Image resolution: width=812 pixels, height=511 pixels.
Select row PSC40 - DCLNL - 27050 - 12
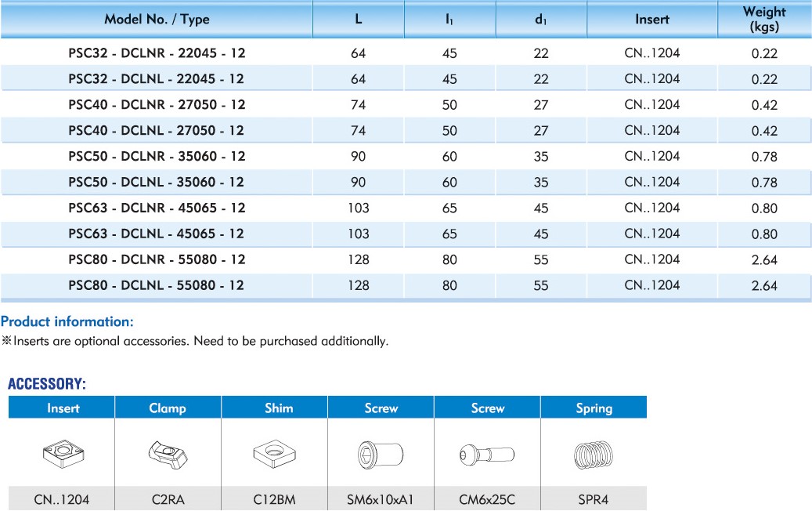406,131
